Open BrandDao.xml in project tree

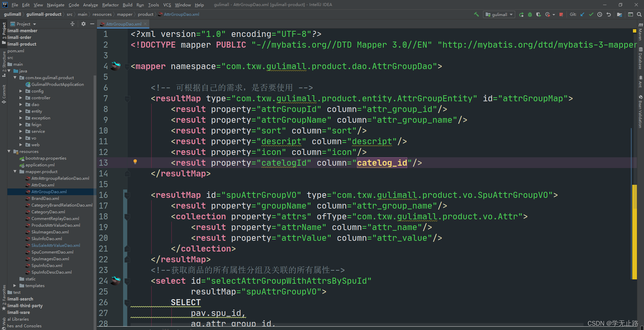coord(42,199)
